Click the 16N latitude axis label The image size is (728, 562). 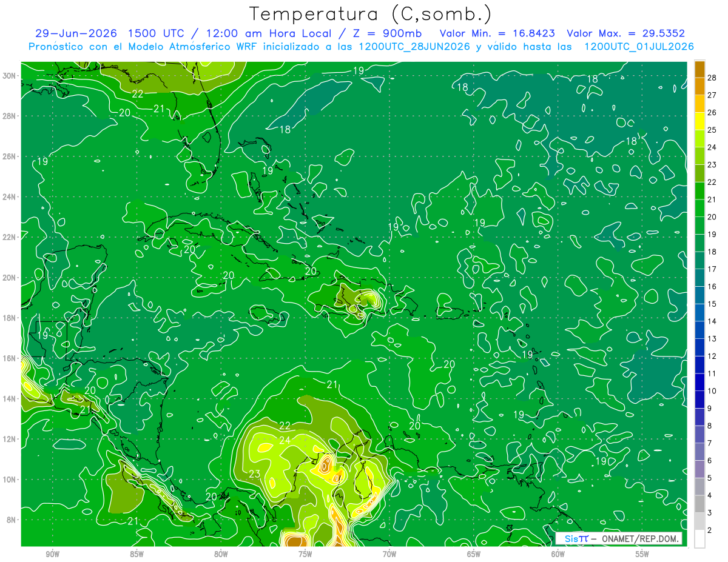click(x=10, y=358)
